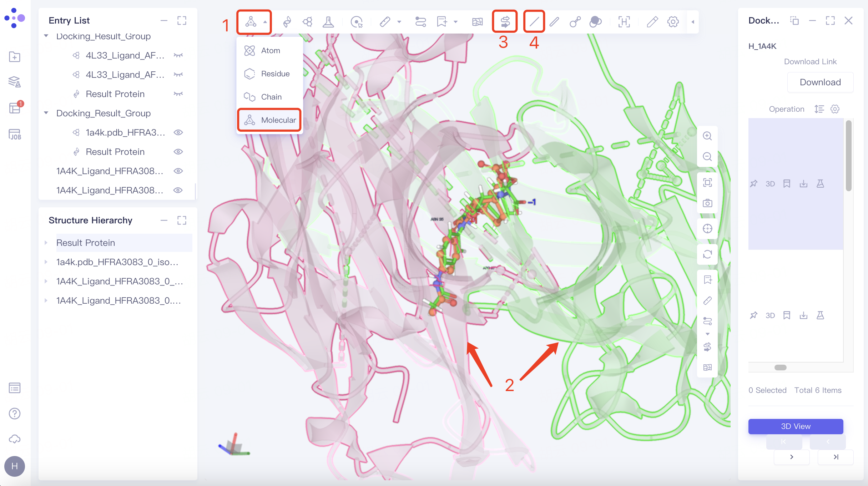Click the horizontal scrollbar in docking results

point(781,368)
